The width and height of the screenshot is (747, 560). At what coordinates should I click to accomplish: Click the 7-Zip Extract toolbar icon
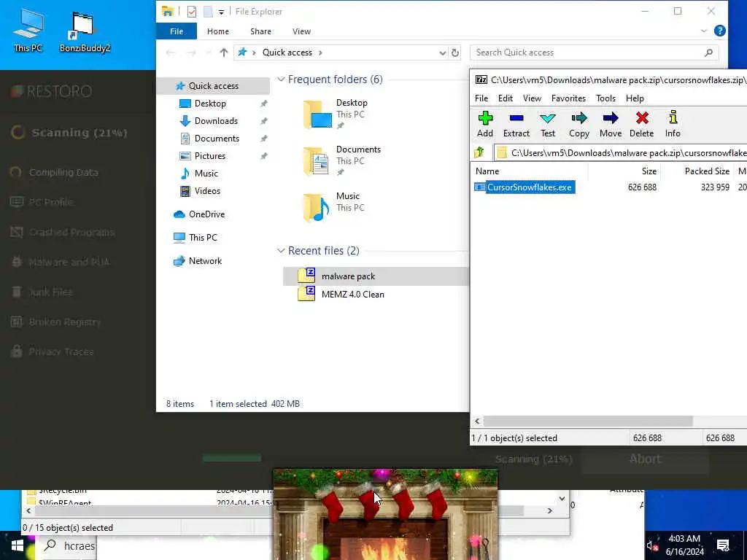516,124
